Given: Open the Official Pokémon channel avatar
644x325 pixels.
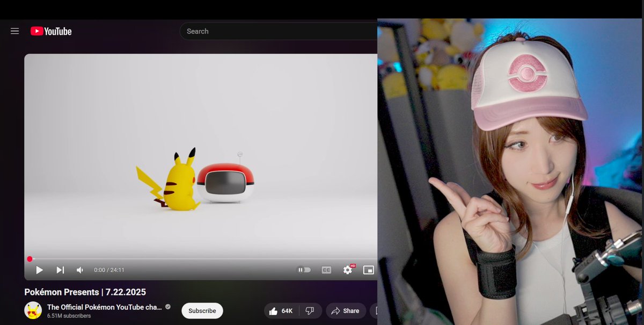Looking at the screenshot, I should 33,310.
